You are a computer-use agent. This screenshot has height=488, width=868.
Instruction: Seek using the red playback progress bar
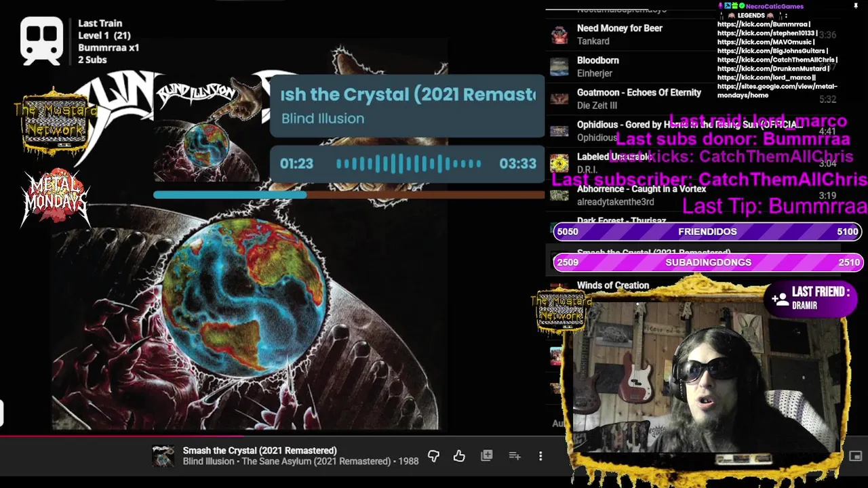pos(271,436)
